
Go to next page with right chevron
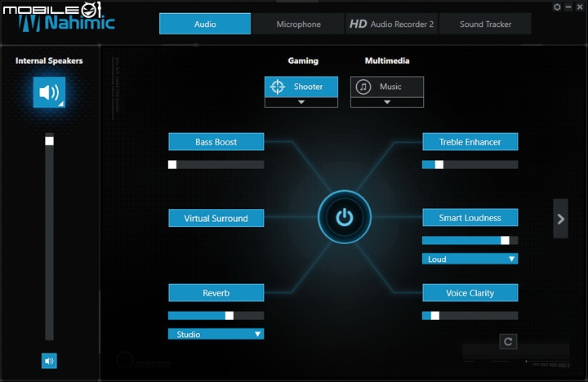tap(560, 219)
